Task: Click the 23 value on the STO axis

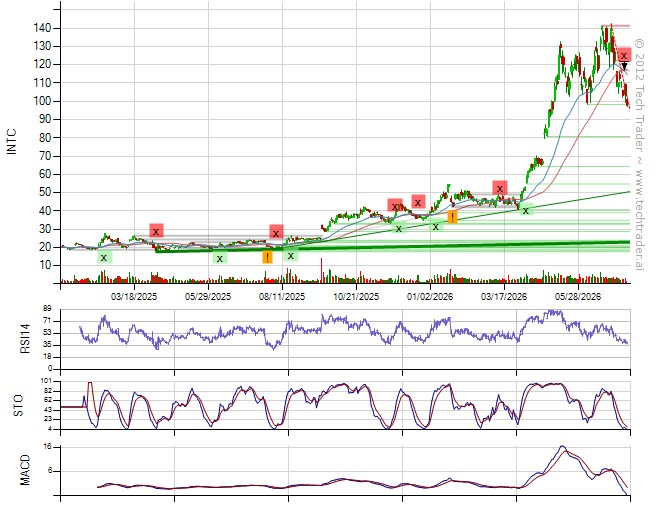Action: click(47, 419)
